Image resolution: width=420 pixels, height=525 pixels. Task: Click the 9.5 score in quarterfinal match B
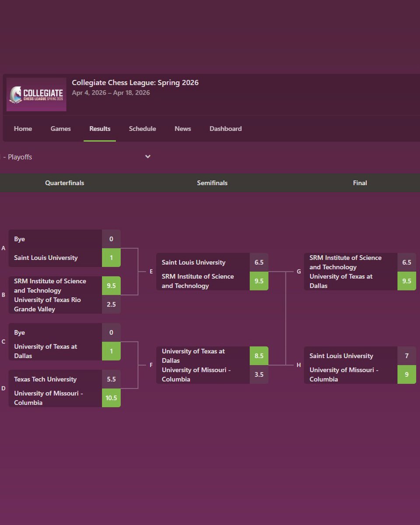click(111, 285)
